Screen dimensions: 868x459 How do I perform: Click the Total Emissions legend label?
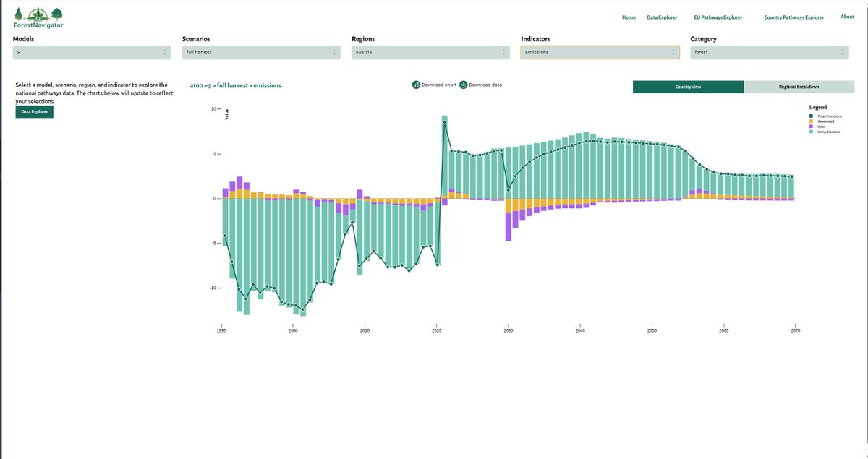[829, 116]
